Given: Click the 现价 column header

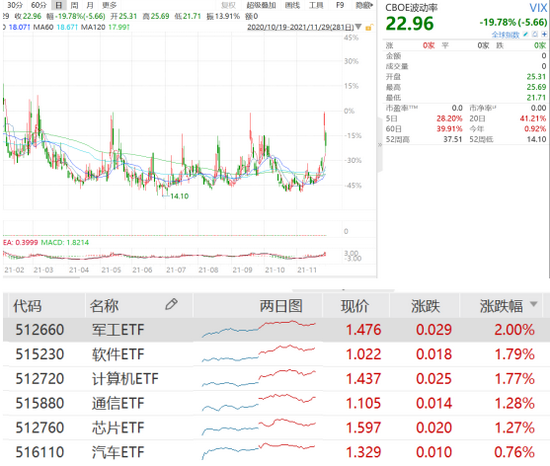Looking at the screenshot, I should coord(355,306).
